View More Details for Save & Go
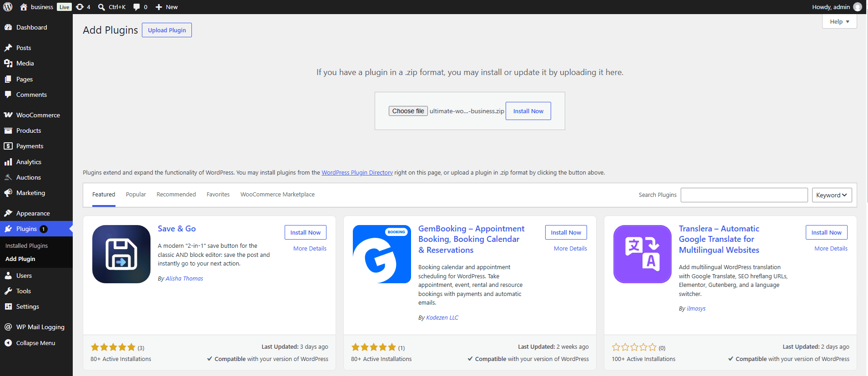The image size is (868, 376). click(x=310, y=249)
